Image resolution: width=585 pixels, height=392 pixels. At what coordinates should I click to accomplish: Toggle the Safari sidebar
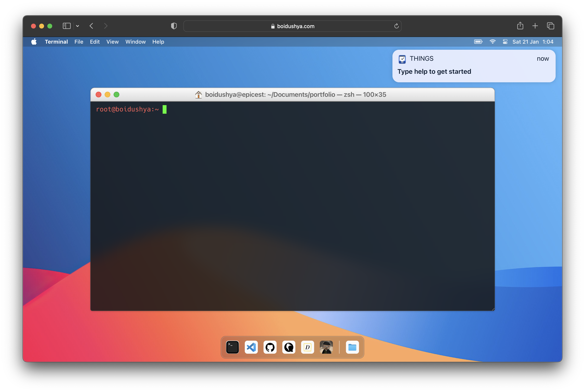coord(66,26)
